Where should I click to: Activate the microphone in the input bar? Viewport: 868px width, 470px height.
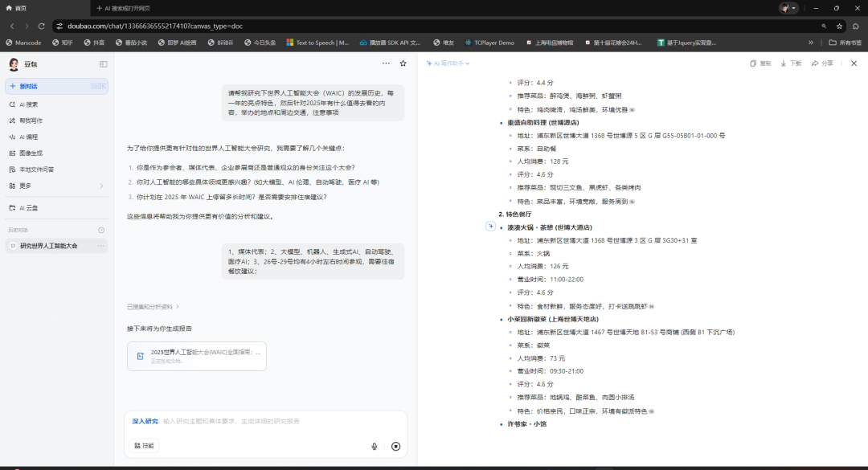(374, 446)
